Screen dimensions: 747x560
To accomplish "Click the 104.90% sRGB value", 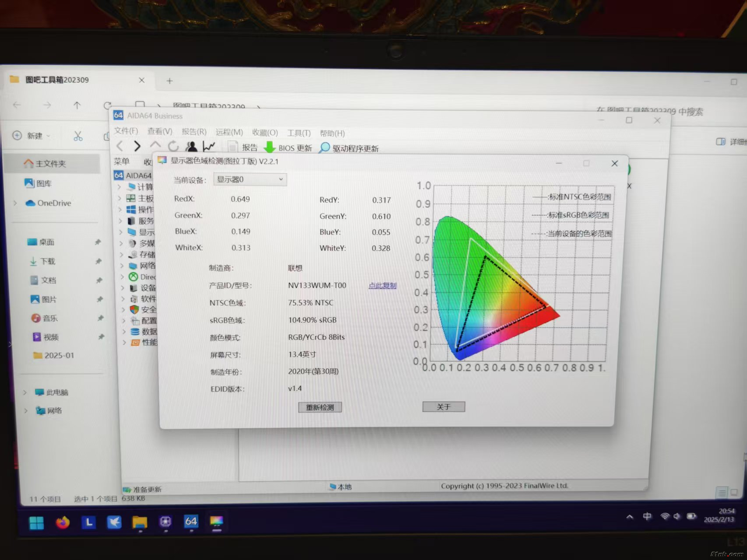I will pos(312,320).
